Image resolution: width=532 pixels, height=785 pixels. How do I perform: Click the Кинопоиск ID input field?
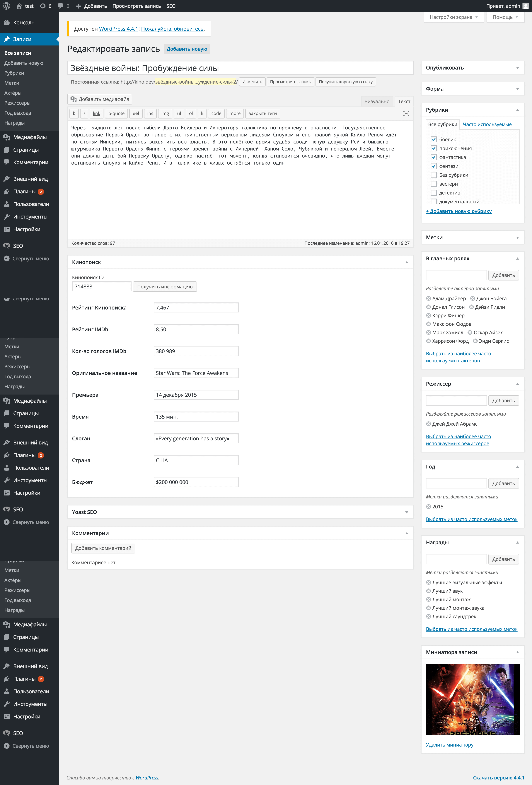[x=102, y=287]
